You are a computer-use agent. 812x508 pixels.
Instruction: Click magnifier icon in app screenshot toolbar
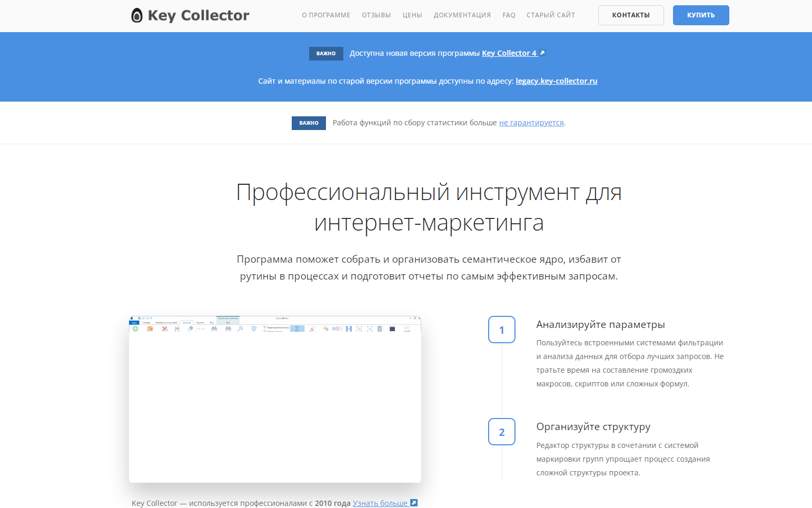point(240,328)
